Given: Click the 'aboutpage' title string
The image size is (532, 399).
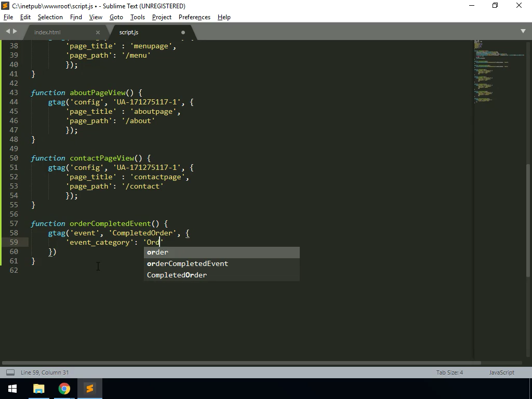Looking at the screenshot, I should point(153,111).
